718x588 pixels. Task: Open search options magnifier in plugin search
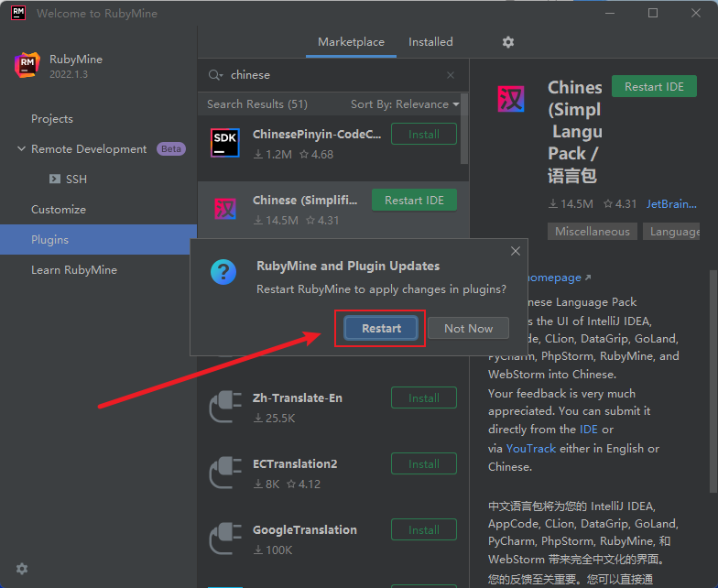pyautogui.click(x=215, y=75)
